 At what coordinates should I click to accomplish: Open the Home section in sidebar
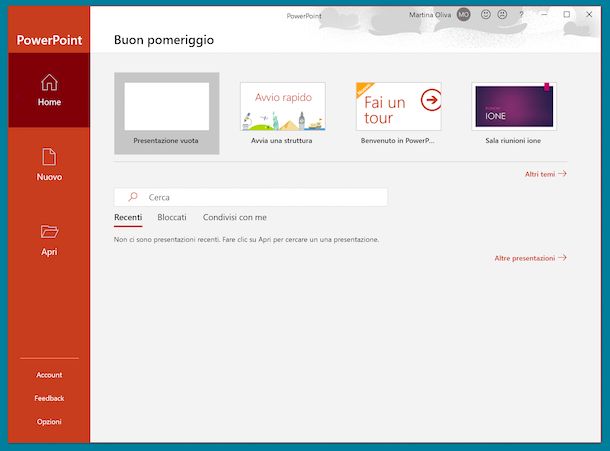pyautogui.click(x=49, y=90)
